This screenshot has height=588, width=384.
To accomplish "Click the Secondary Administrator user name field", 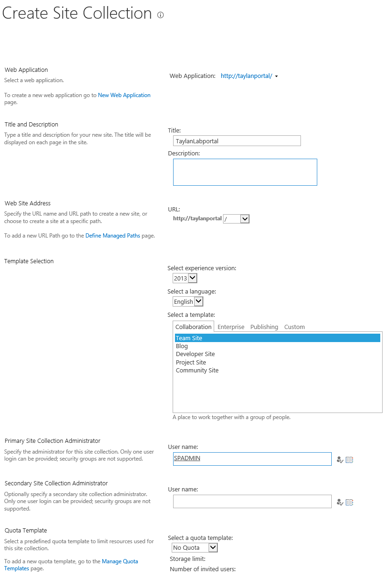I will (252, 501).
